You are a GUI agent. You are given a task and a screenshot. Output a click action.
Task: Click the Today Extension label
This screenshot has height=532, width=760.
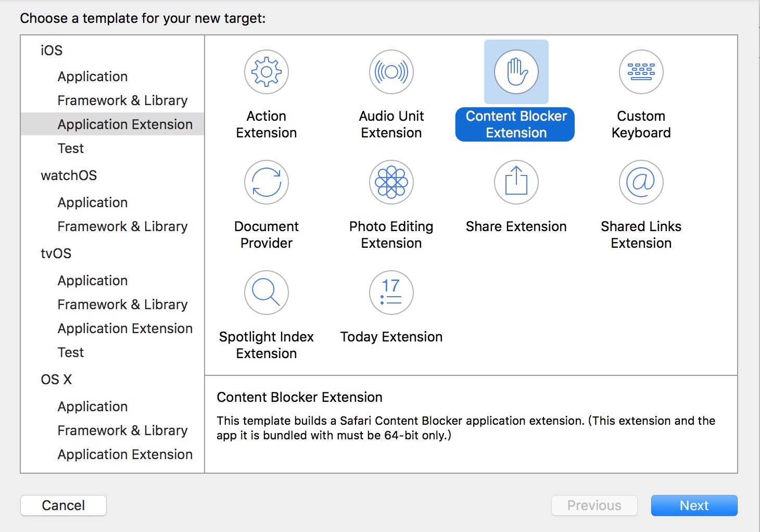point(391,337)
